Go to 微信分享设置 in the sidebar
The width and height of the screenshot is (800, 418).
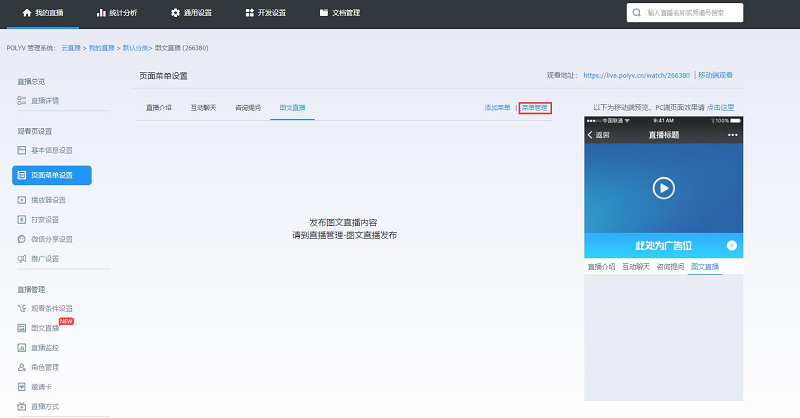click(x=51, y=239)
